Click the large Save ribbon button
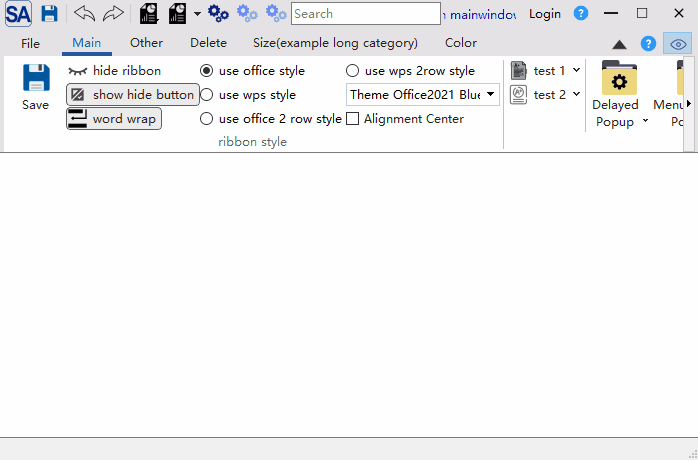 36,88
